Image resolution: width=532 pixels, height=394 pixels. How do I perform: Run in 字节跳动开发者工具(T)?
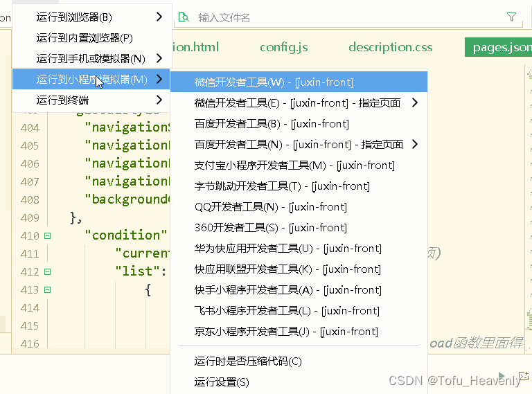[x=299, y=186]
